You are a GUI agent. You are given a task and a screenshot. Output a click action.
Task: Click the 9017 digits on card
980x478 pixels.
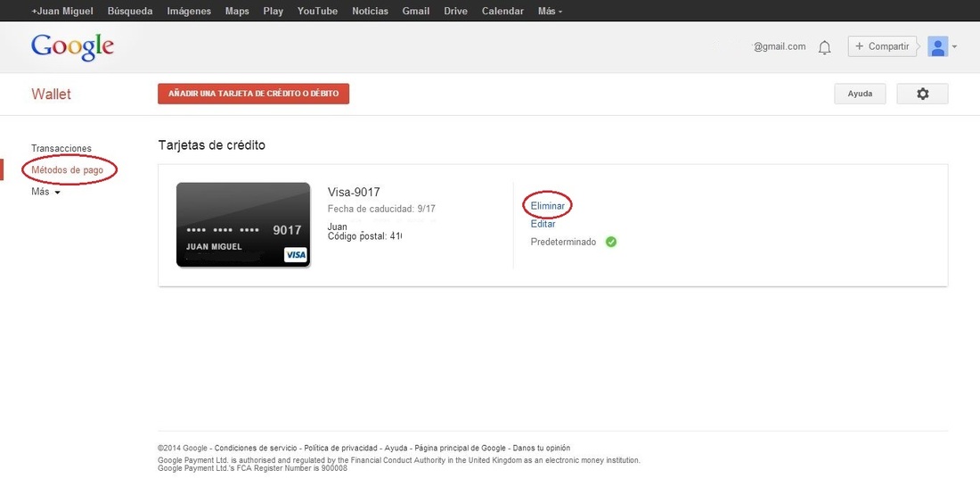[288, 230]
